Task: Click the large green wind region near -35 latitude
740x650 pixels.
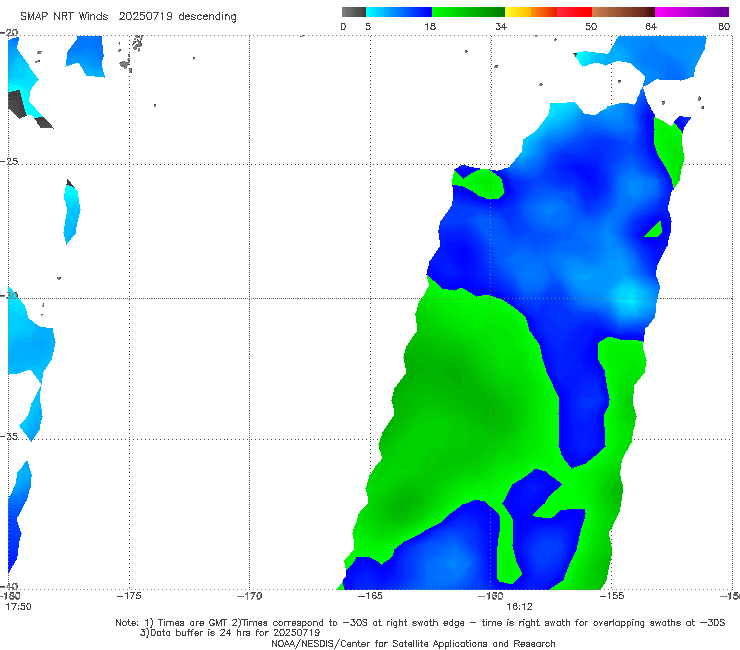Action: tap(462, 415)
